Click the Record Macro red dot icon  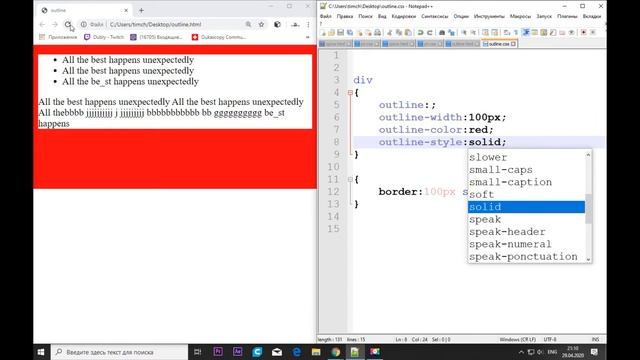pos(584,32)
